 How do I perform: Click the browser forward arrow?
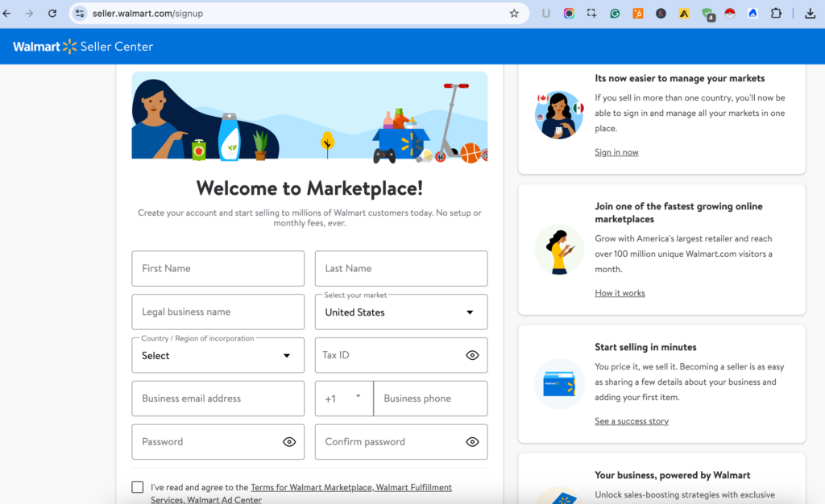point(30,13)
